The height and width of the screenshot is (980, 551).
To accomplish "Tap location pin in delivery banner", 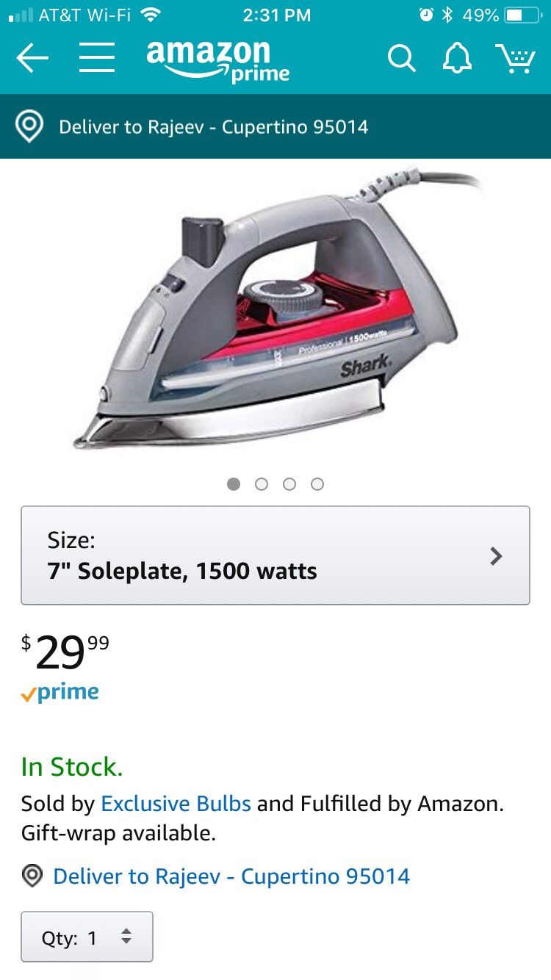I will [x=29, y=126].
